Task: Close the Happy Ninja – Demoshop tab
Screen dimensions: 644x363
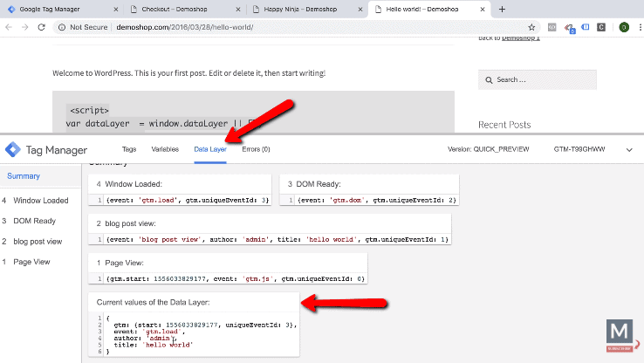Action: [360, 9]
